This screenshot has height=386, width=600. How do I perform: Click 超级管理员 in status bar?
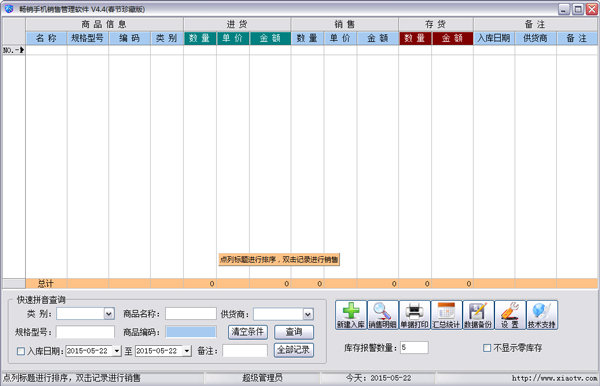262,378
